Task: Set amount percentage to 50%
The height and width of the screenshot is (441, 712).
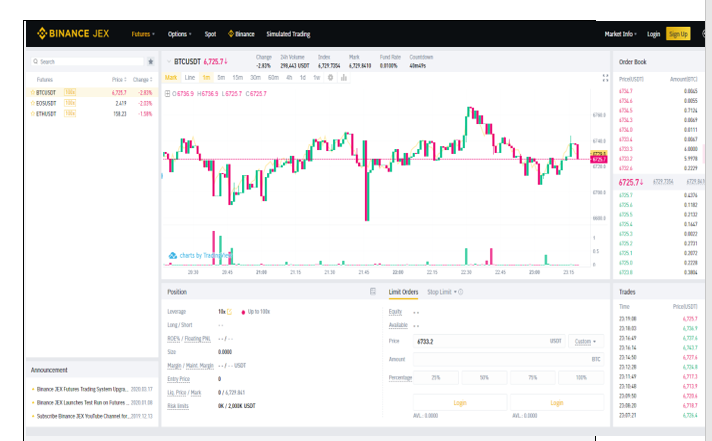Action: [484, 378]
